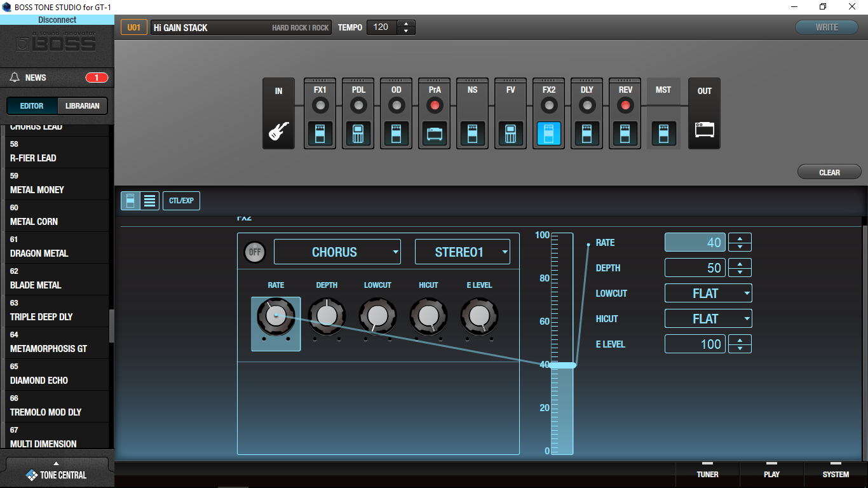The width and height of the screenshot is (868, 488).
Task: Select the REV reverb pedal icon
Action: [625, 133]
